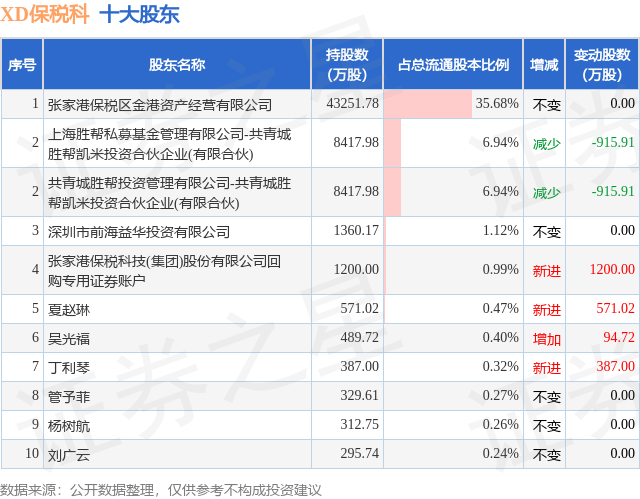Click 新进 in the 丁利琴 row

pyautogui.click(x=547, y=368)
